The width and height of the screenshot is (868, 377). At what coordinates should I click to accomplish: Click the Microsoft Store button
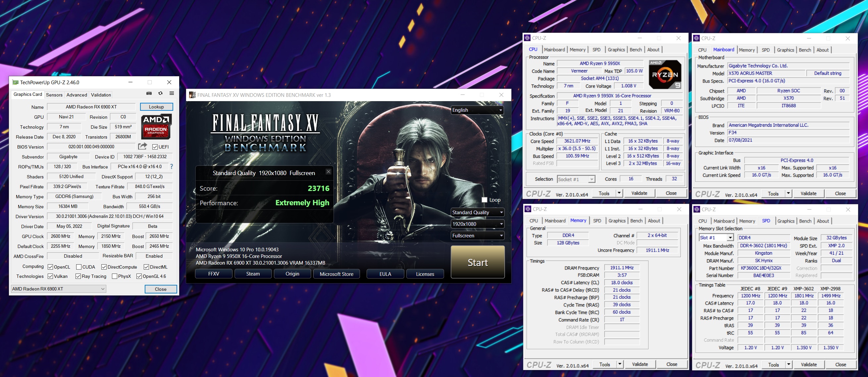[x=336, y=274]
